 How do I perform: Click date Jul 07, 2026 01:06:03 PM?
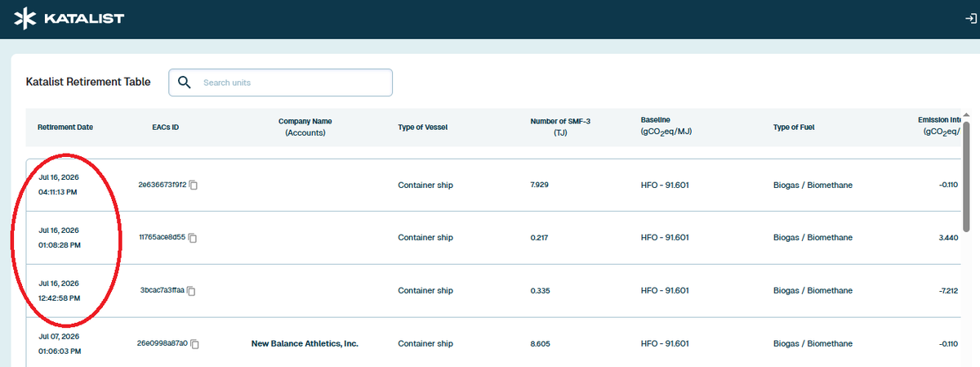(60, 343)
